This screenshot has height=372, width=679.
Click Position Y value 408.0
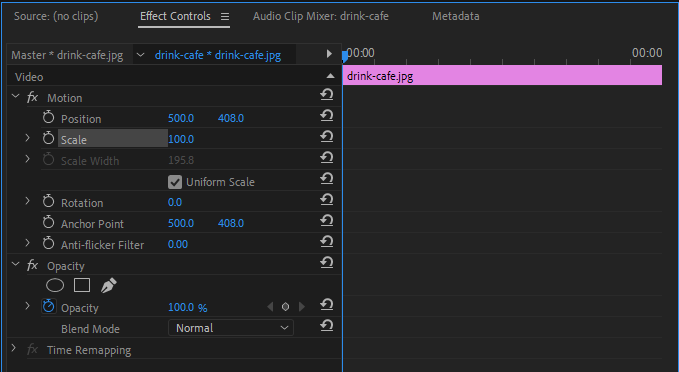[231, 118]
